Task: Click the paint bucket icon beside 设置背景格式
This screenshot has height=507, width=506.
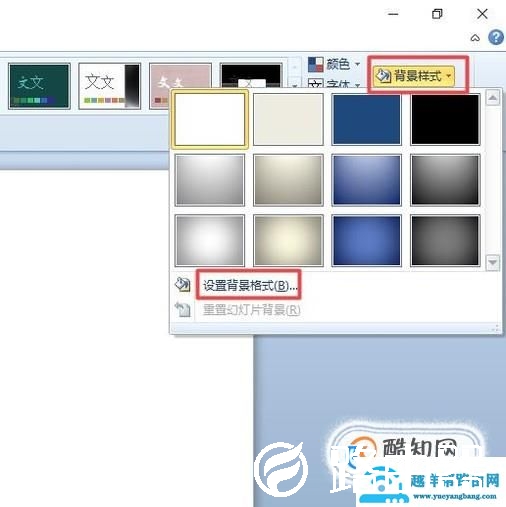Action: point(182,285)
